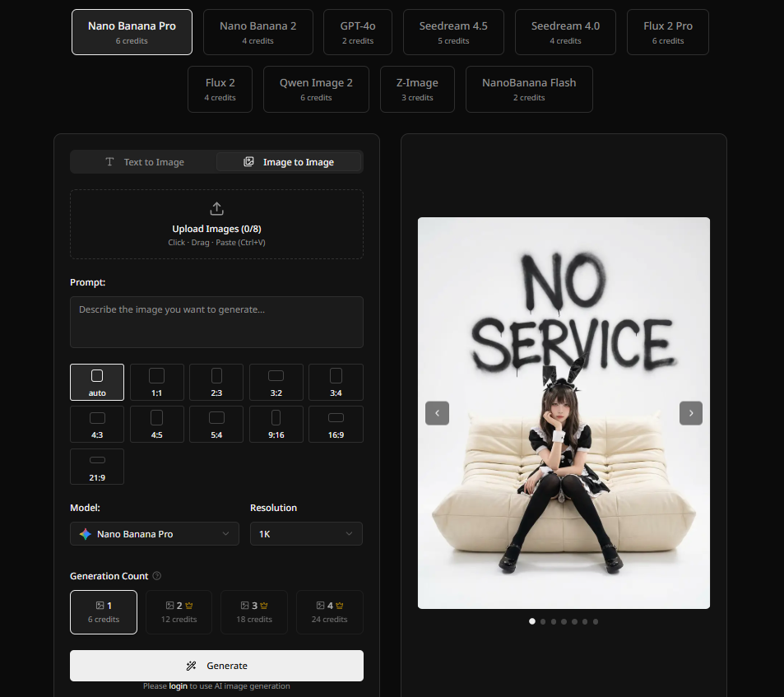This screenshot has height=697, width=784.
Task: Set generation count to 4 images
Action: coord(329,611)
